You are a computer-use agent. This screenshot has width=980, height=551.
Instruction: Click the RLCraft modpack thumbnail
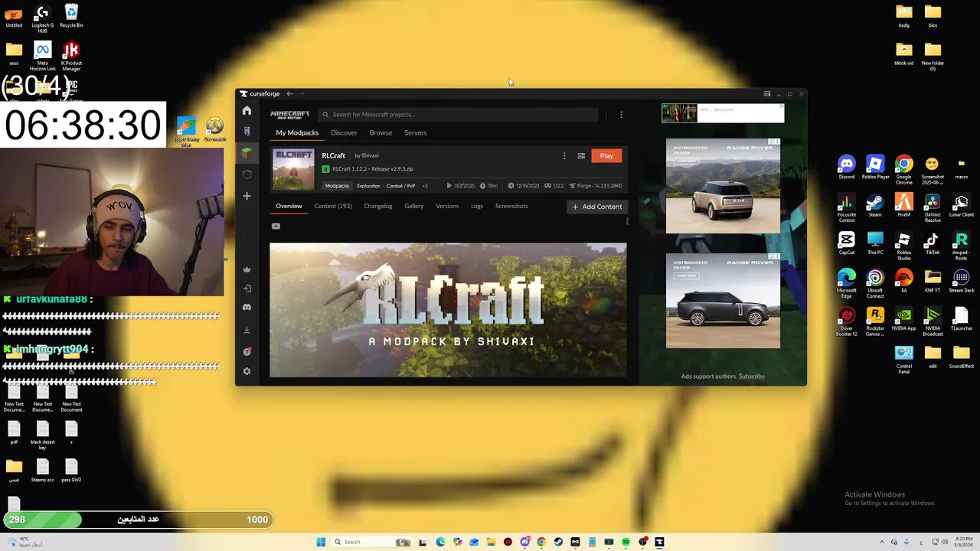293,170
